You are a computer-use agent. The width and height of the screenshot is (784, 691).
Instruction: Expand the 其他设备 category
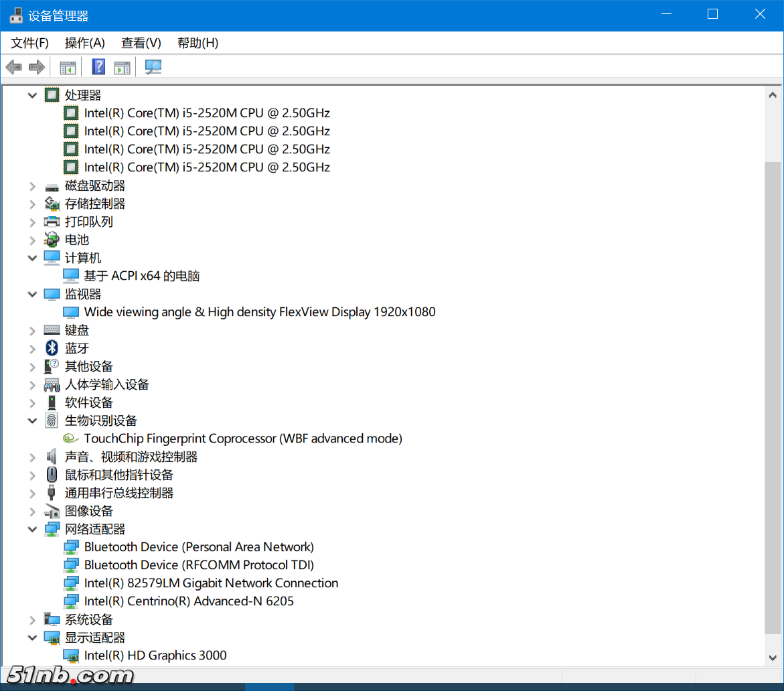(32, 366)
